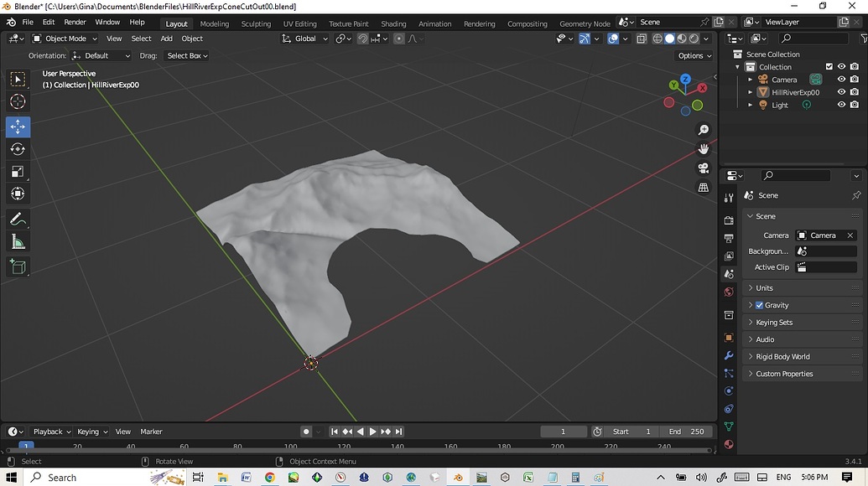
Task: Switch to UV Editing workspace tab
Action: tap(300, 23)
